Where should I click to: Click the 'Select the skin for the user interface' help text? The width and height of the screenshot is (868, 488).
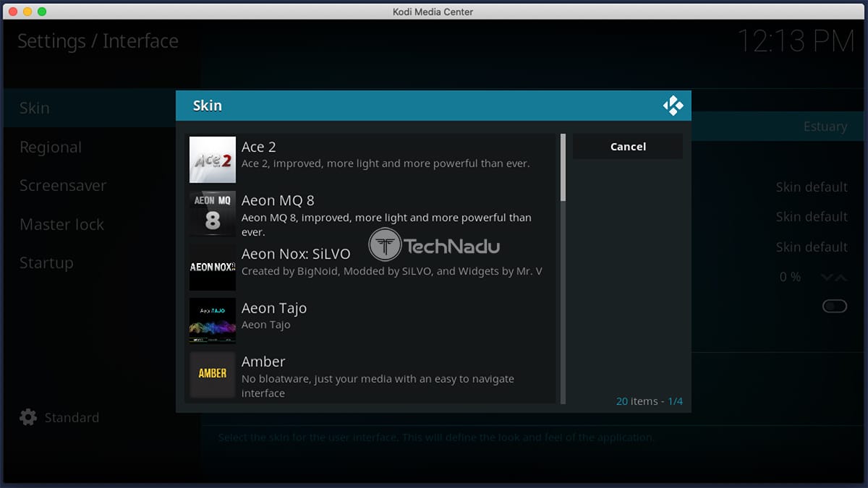[x=436, y=437]
